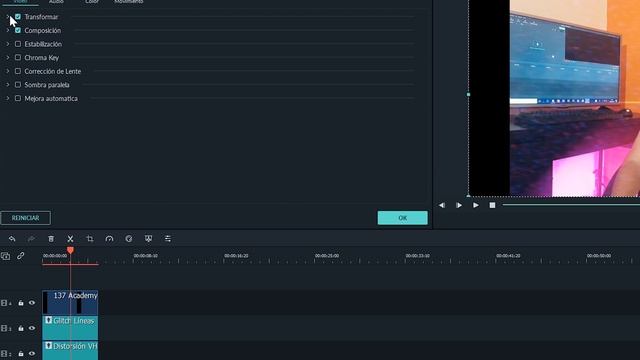Open the color correction palette tool
640x360 pixels.
point(129,239)
